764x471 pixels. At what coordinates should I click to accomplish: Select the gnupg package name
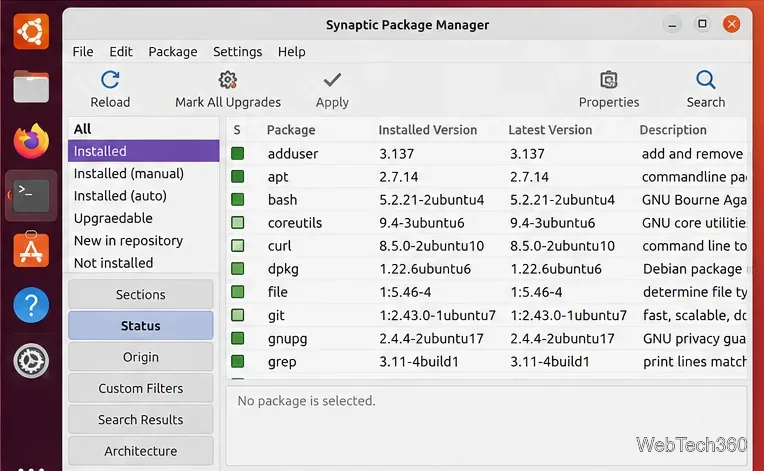point(287,339)
